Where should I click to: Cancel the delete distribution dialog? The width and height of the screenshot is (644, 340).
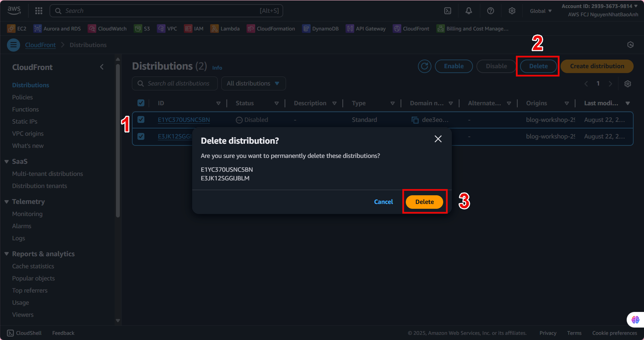click(x=383, y=202)
